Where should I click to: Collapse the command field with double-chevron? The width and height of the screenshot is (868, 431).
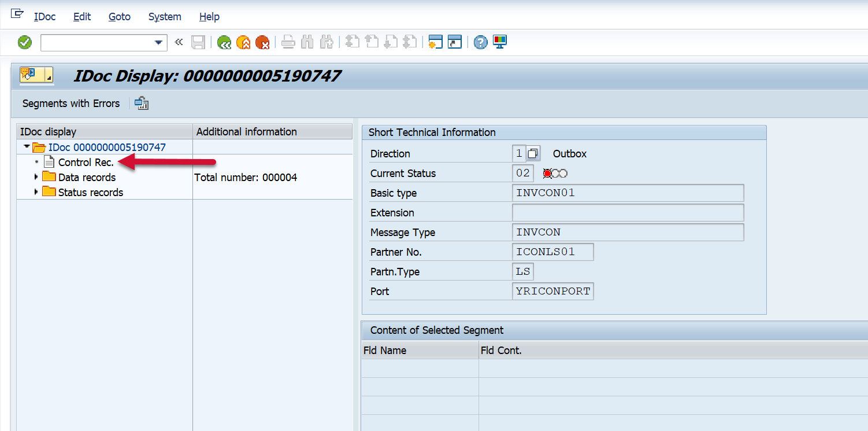(179, 42)
